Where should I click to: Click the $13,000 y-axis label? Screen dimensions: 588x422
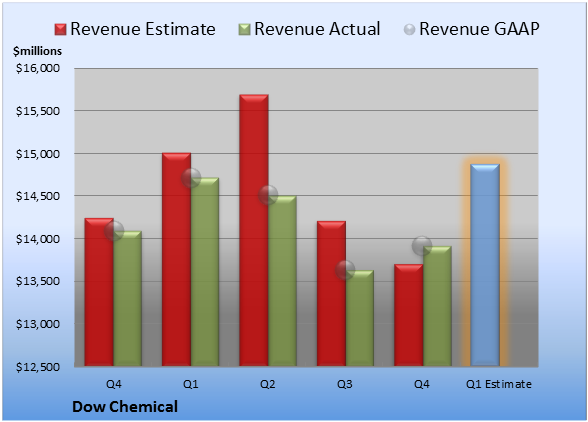click(38, 324)
